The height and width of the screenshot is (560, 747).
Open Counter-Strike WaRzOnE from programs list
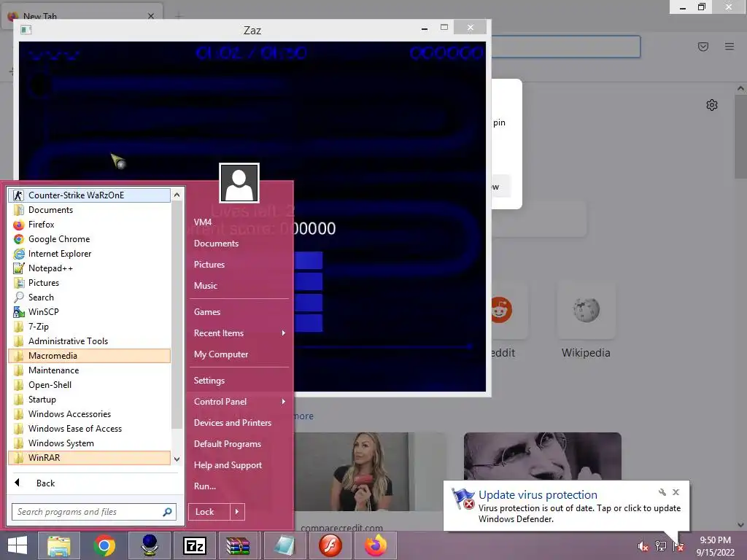(89, 195)
